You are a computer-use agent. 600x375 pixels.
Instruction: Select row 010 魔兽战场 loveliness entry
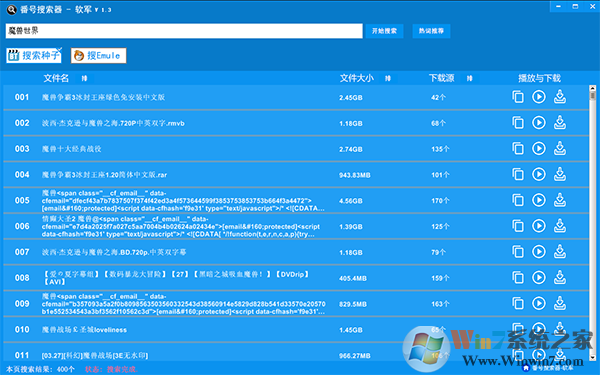[x=84, y=329]
